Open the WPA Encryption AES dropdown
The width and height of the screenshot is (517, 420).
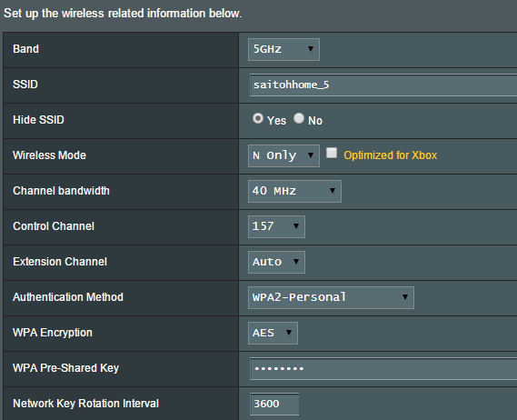click(273, 334)
